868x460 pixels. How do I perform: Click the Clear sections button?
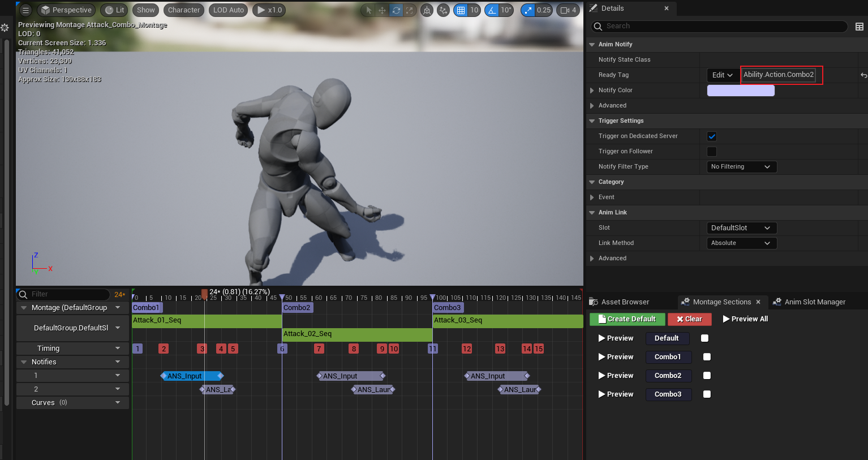point(689,319)
